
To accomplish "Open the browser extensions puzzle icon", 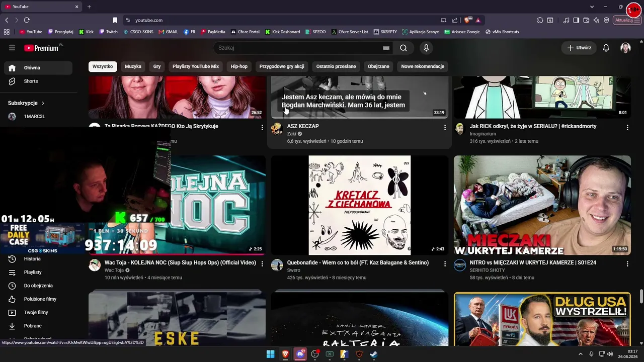I will pyautogui.click(x=540, y=20).
